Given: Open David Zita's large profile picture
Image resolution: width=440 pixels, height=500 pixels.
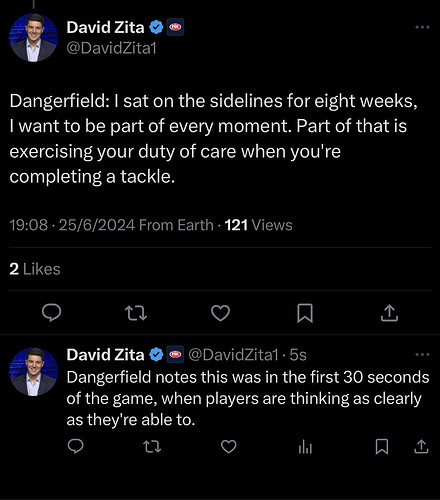Looking at the screenshot, I should coord(33,38).
